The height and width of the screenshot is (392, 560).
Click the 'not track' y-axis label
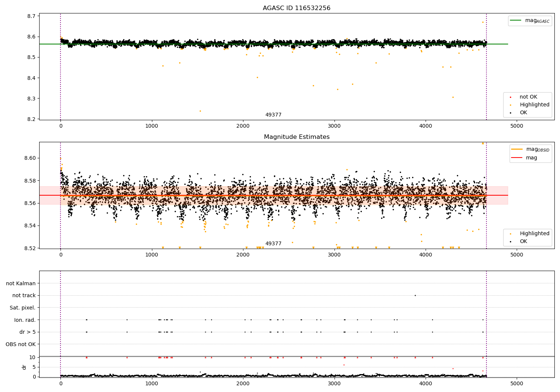pyautogui.click(x=24, y=296)
